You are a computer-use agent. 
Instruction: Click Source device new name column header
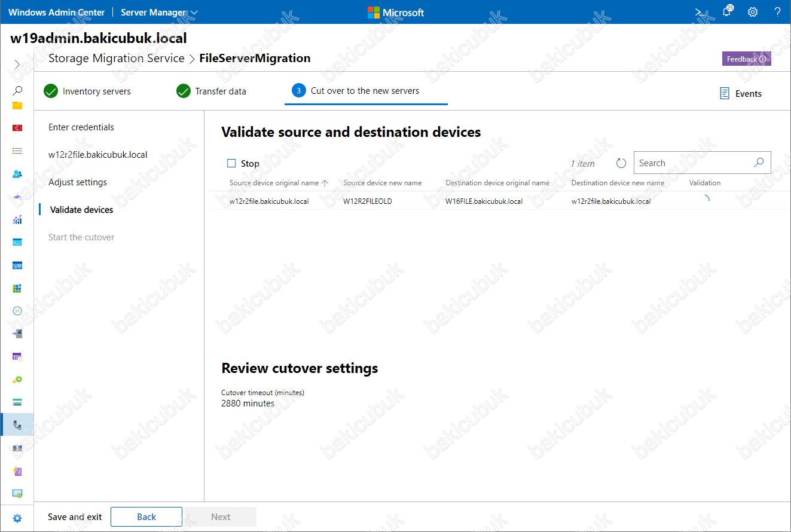[383, 183]
